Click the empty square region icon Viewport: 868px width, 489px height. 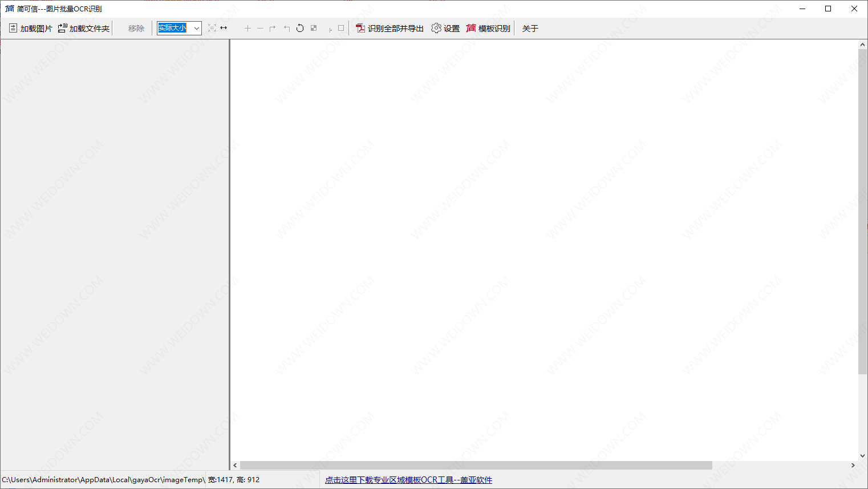tap(341, 27)
